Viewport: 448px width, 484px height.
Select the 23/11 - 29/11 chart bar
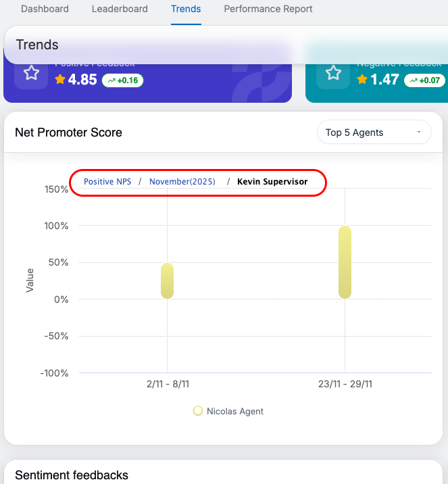pyautogui.click(x=345, y=262)
